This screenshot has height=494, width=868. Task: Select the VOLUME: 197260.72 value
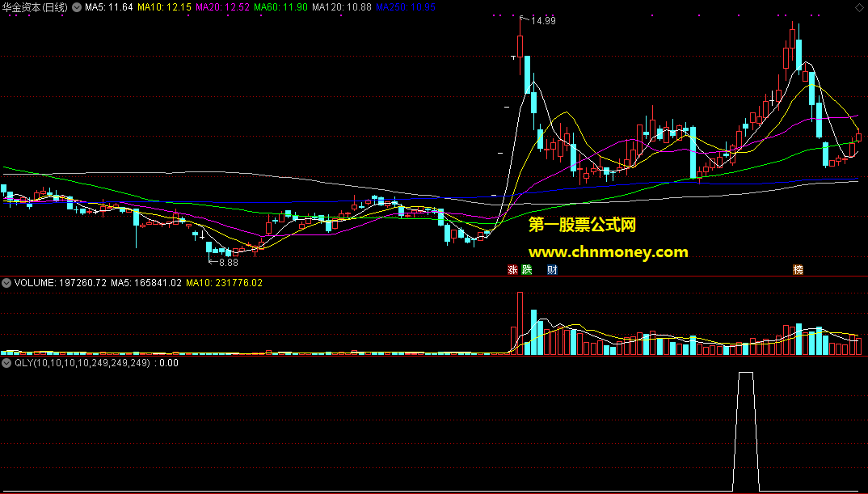click(x=61, y=283)
